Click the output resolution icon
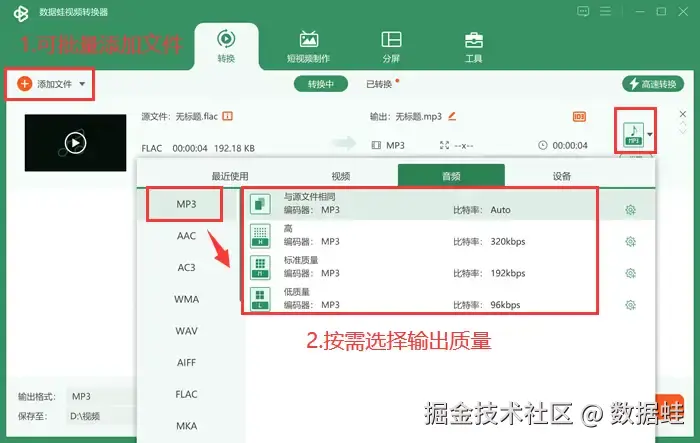 click(444, 145)
